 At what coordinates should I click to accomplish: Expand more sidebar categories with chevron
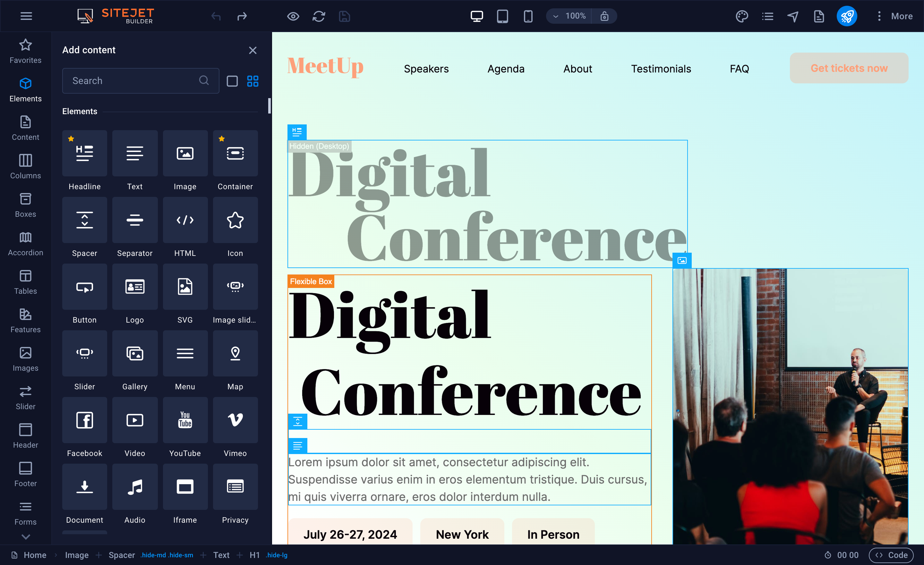point(25,536)
